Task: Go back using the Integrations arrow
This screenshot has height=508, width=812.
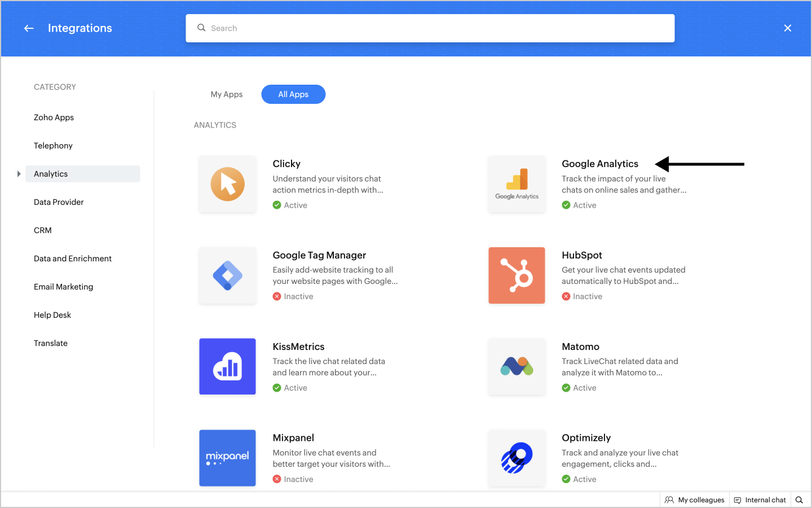Action: point(29,28)
